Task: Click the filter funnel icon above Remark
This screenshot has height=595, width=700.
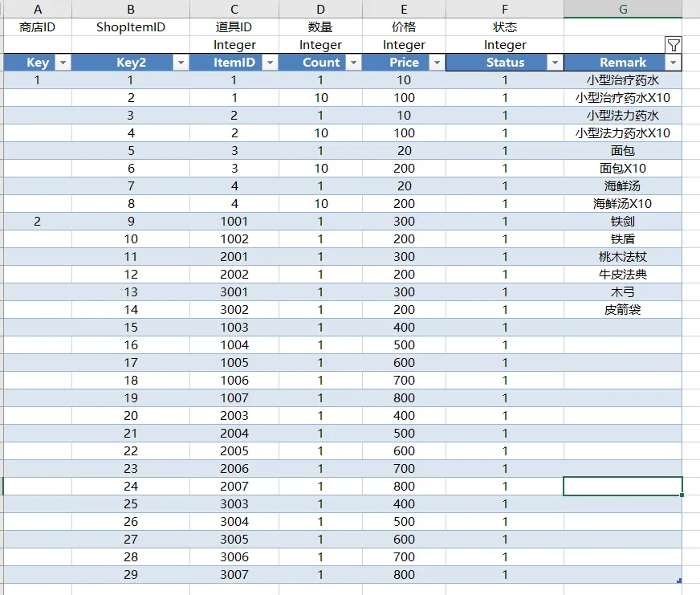Action: pos(674,45)
